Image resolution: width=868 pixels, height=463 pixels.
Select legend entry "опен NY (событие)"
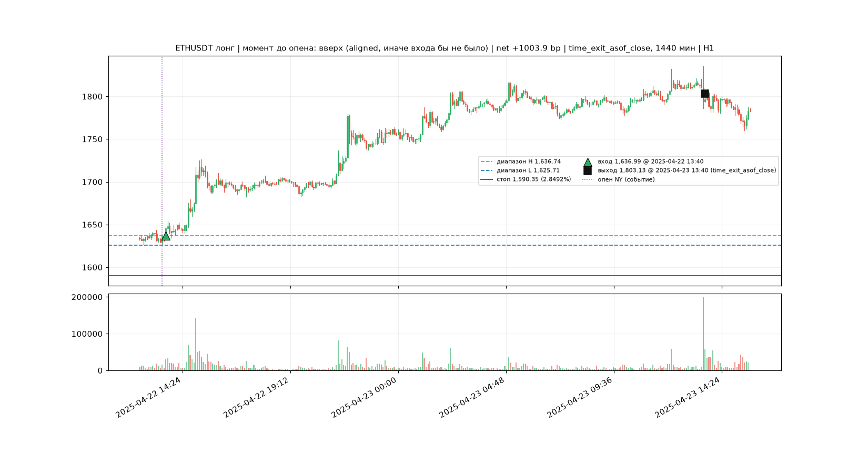pos(626,179)
